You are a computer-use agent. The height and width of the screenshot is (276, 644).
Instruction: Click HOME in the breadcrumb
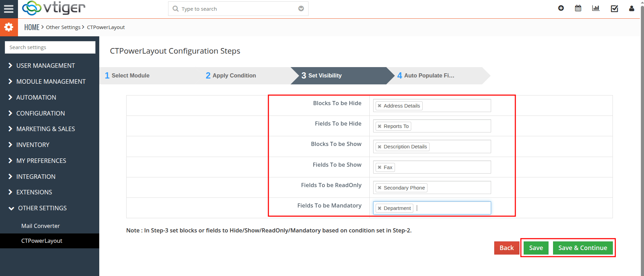pyautogui.click(x=32, y=27)
